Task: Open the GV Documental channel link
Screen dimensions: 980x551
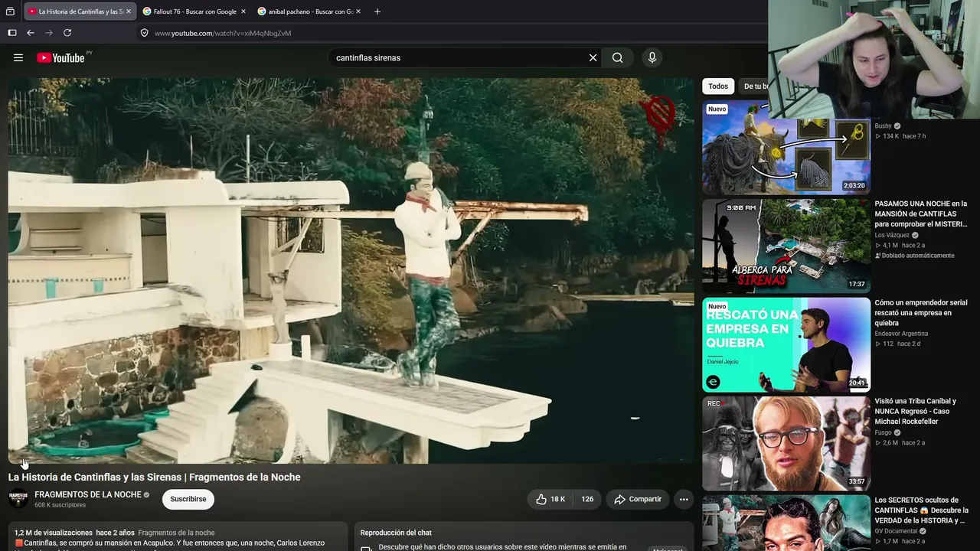Action: tap(896, 531)
